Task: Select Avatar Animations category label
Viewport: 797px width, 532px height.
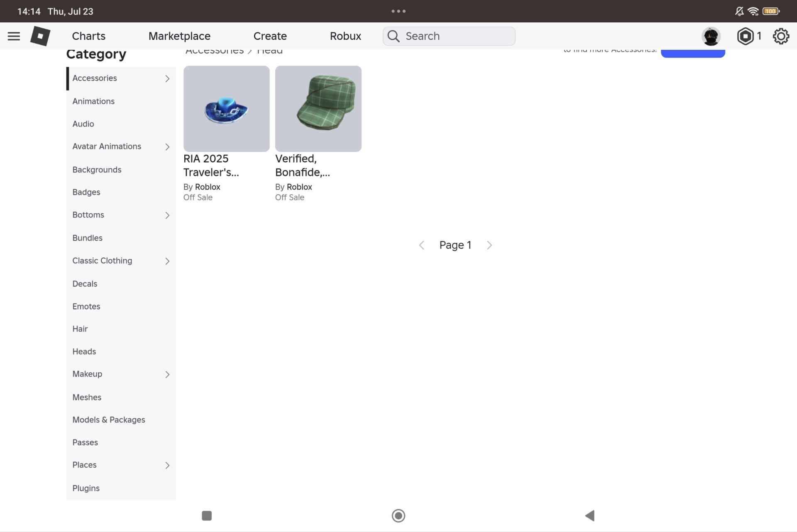Action: pyautogui.click(x=107, y=146)
